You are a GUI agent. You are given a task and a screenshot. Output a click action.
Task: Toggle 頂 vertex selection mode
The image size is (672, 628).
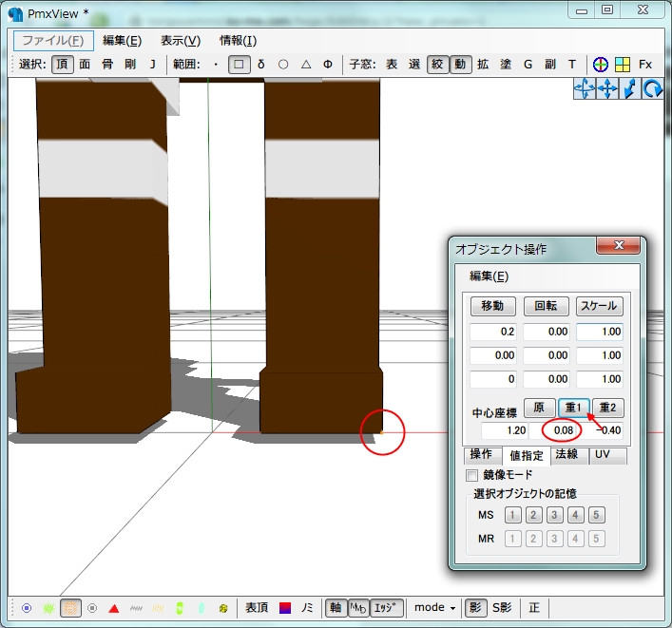click(62, 64)
